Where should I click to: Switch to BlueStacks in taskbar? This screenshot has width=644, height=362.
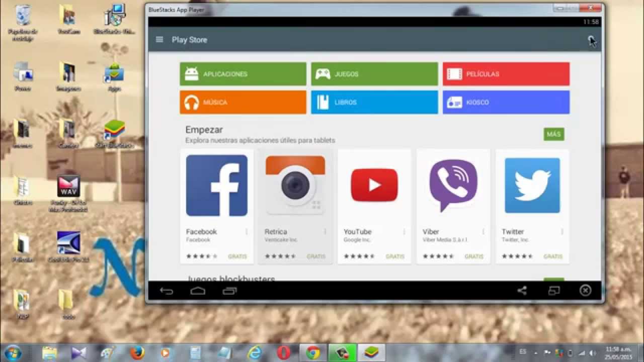[x=371, y=353]
